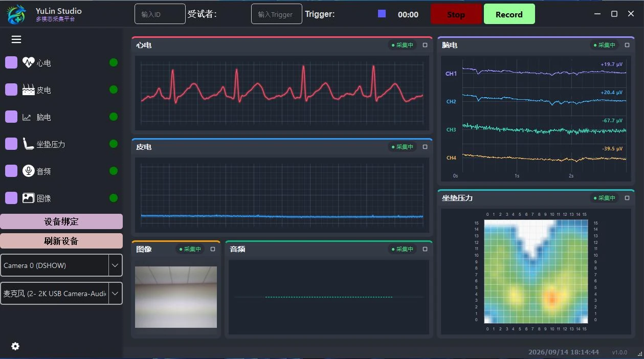Open the hamburger menu in sidebar
The width and height of the screenshot is (644, 359).
[x=16, y=39]
